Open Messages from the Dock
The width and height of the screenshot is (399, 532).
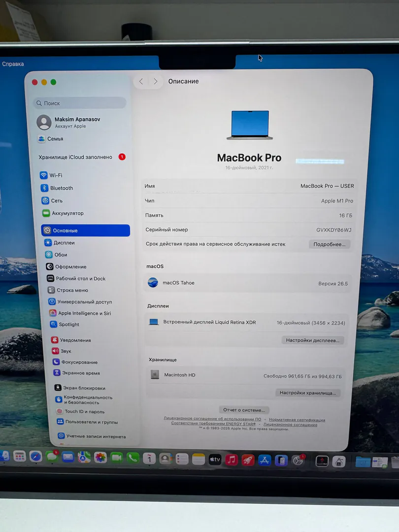[52, 457]
